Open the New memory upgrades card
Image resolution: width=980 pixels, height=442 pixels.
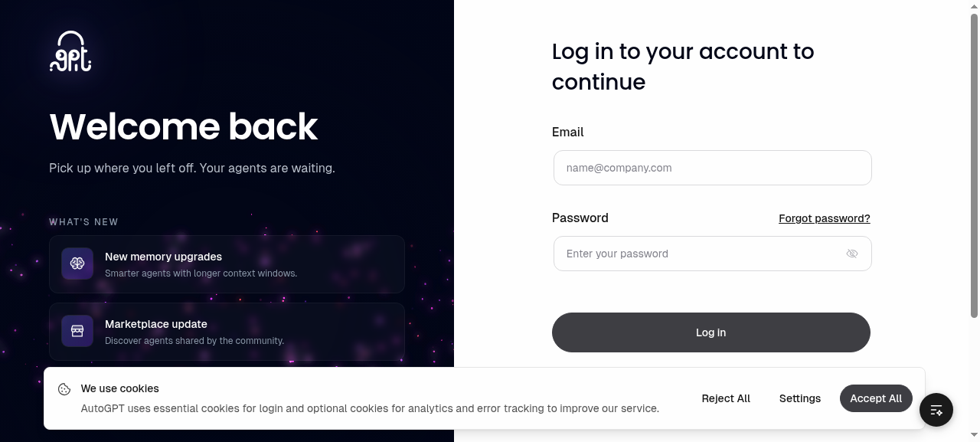[227, 264]
